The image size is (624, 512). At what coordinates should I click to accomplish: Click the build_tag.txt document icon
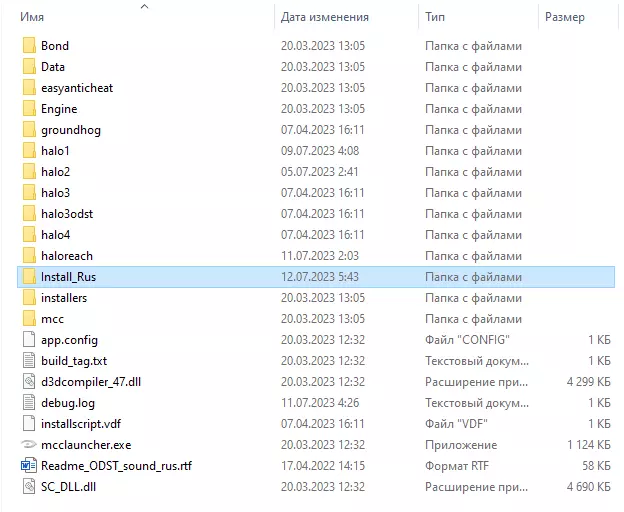[29, 361]
